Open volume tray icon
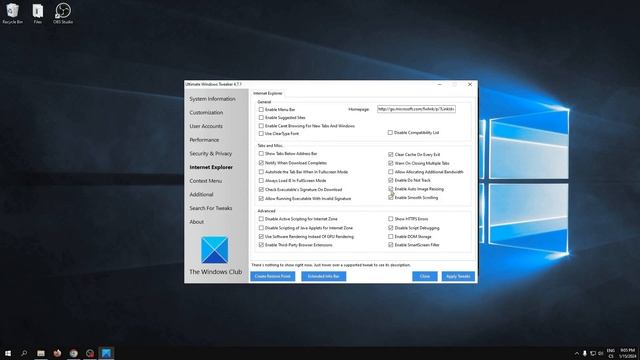The image size is (640, 360). (x=600, y=353)
